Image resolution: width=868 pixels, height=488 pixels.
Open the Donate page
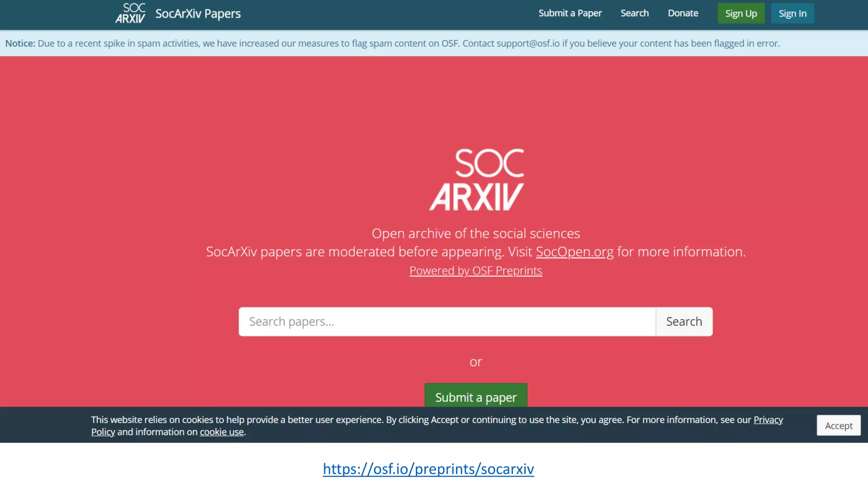(x=683, y=13)
